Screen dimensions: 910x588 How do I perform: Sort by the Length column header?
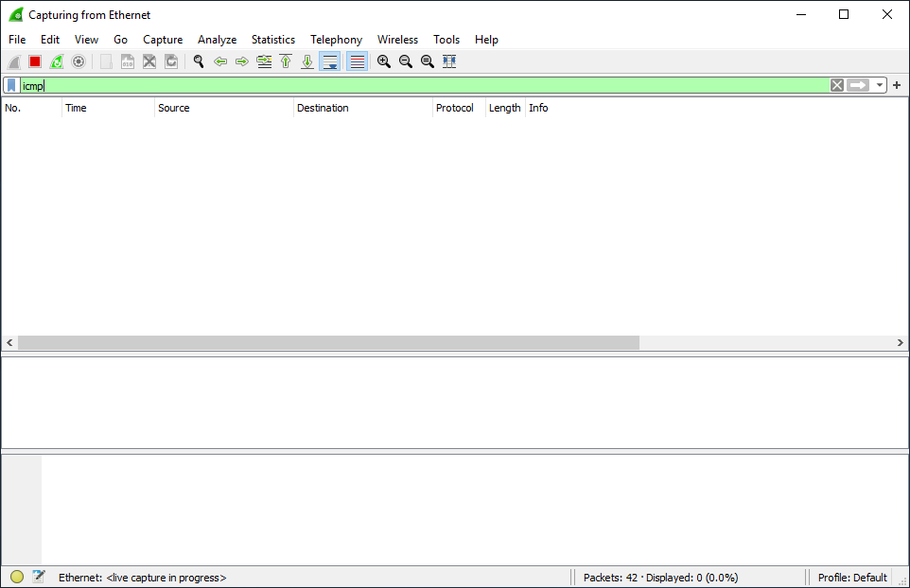click(505, 108)
